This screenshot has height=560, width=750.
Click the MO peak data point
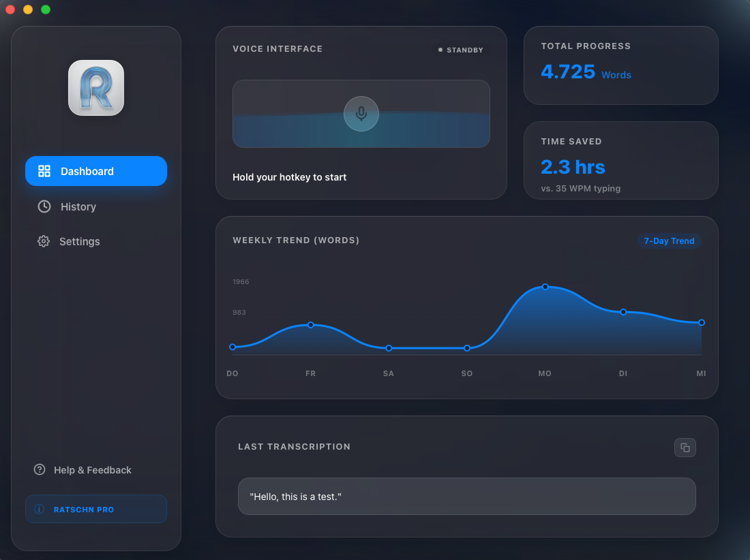[545, 287]
